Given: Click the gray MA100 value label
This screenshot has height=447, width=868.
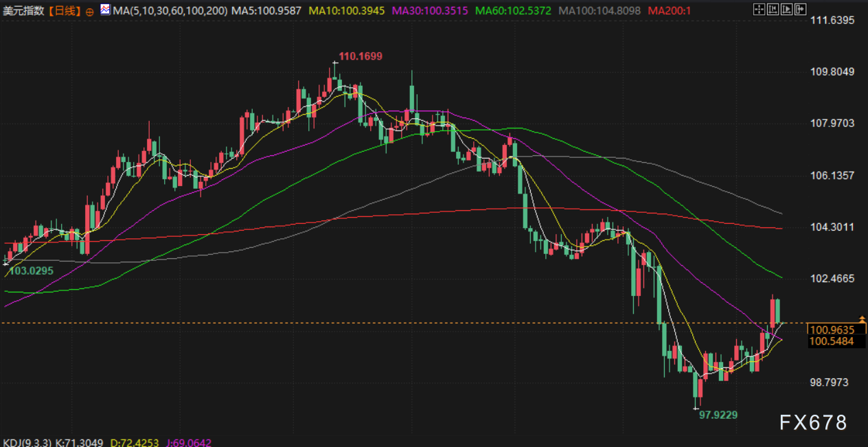Looking at the screenshot, I should [600, 11].
